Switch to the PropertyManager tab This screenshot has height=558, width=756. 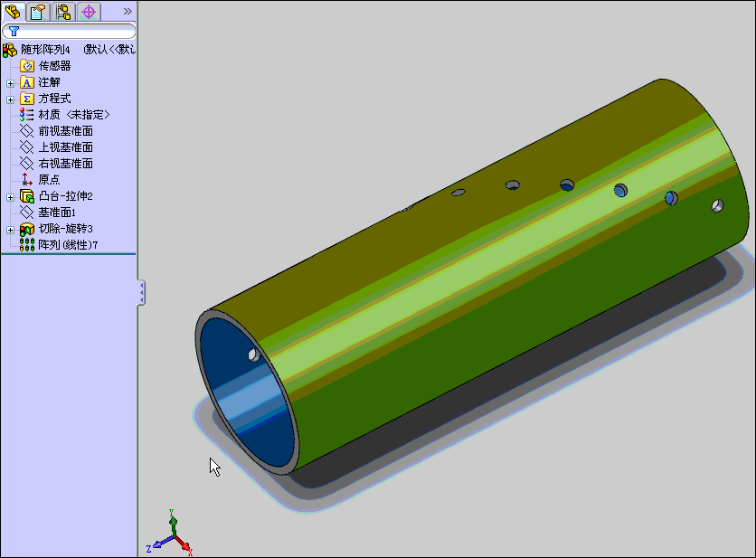(x=38, y=11)
